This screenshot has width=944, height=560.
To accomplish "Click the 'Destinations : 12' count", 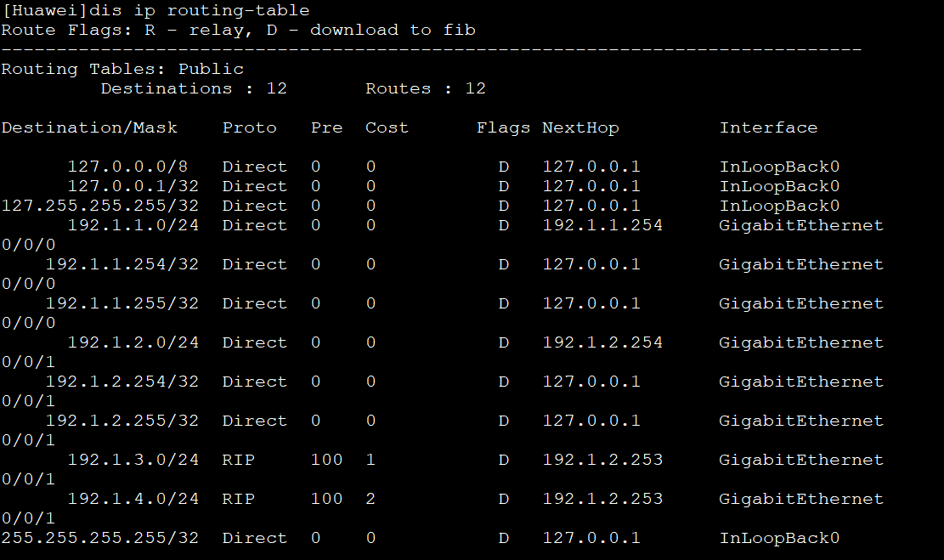I will click(x=194, y=89).
